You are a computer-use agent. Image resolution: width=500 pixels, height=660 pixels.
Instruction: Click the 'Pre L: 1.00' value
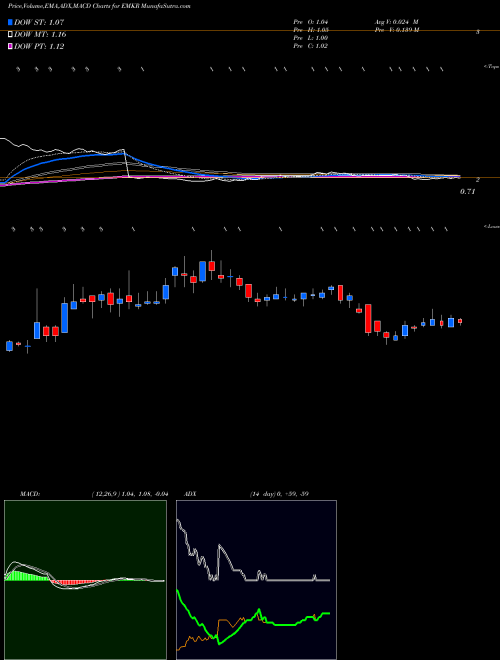coord(311,38)
